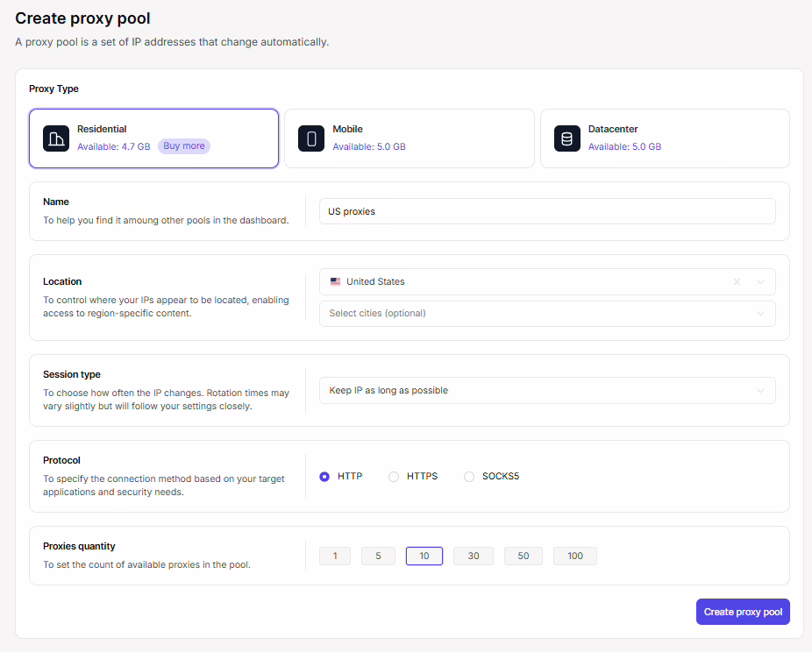This screenshot has width=812, height=652.
Task: Open the Session type dropdown
Action: 547,391
